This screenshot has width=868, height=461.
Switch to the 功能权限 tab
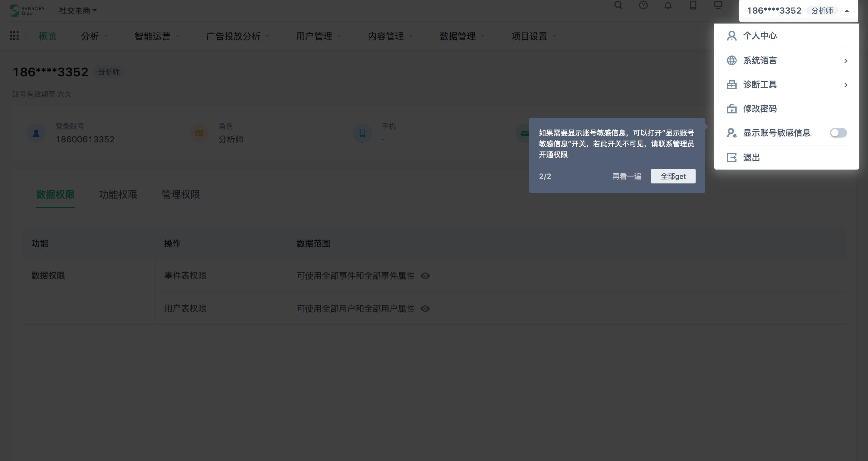coord(118,195)
